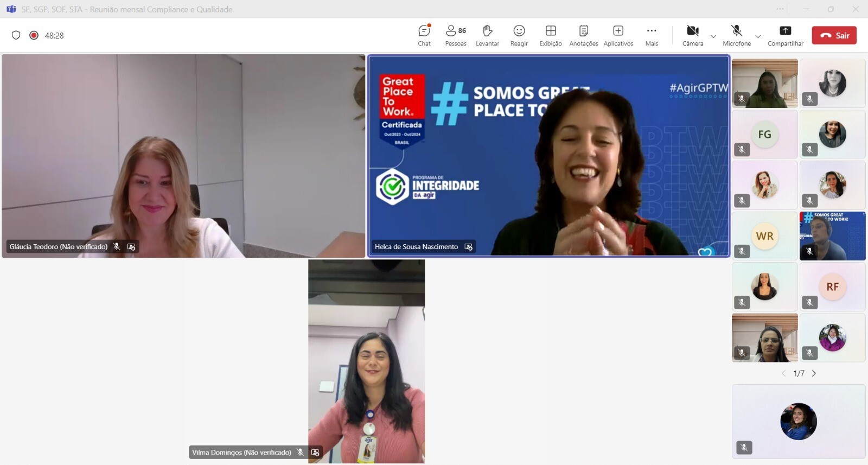868x465 pixels.
Task: Click meeting title Reunião mensal Compliance e Qualidade
Action: point(161,9)
